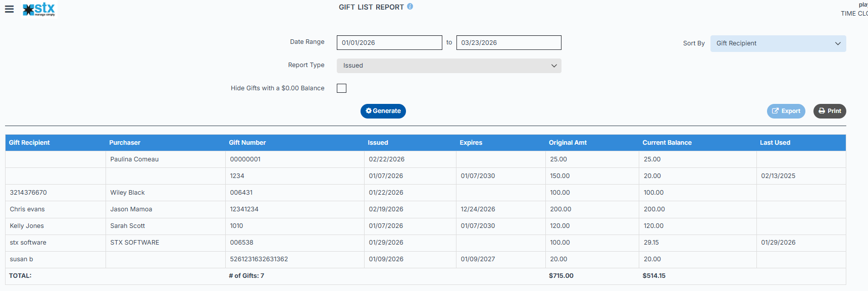Click the Generate button
This screenshot has width=868, height=291.
[x=383, y=111]
